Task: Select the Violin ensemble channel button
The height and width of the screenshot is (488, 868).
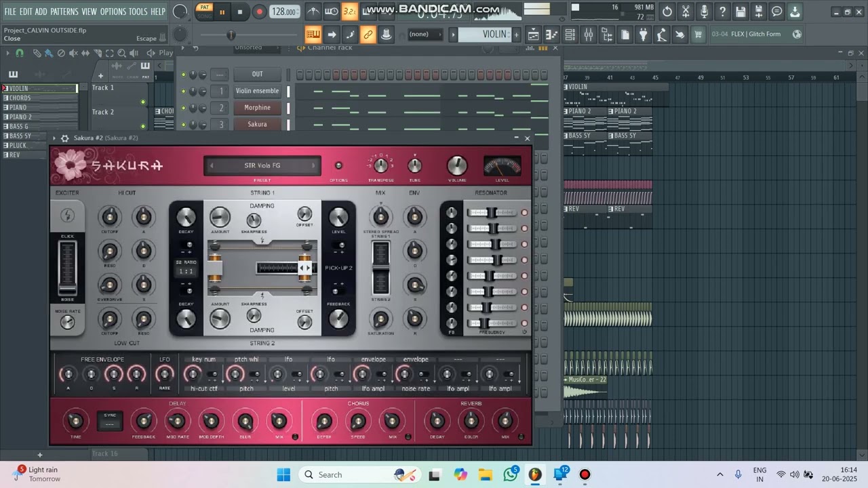Action: [257, 91]
